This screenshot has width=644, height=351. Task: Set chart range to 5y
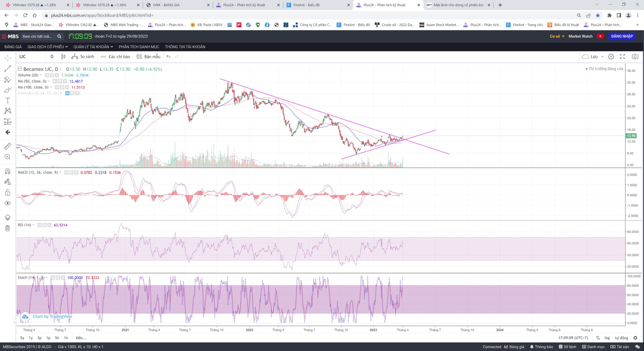click(22, 338)
